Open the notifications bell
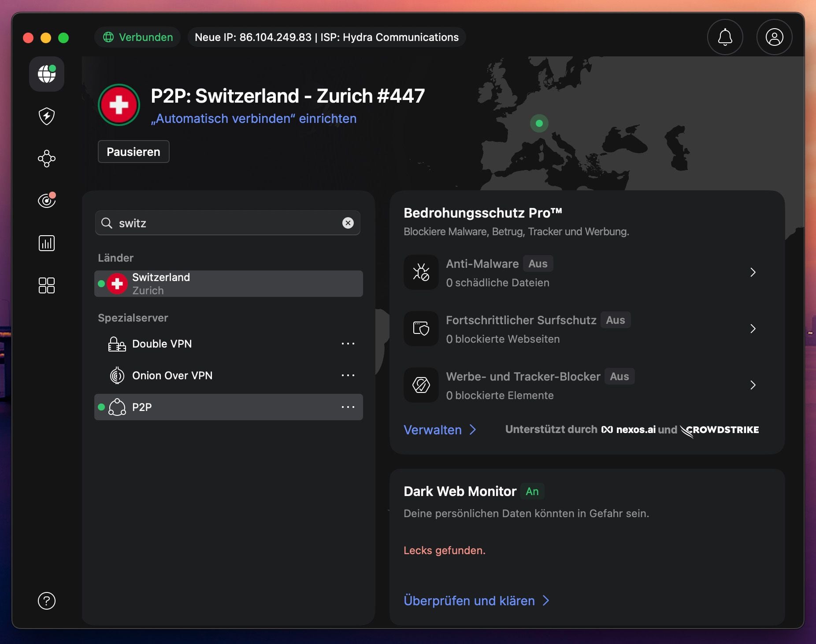816x644 pixels. pyautogui.click(x=724, y=37)
